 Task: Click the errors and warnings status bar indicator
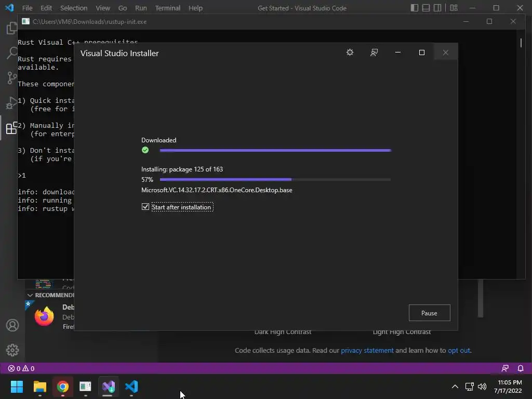21,368
